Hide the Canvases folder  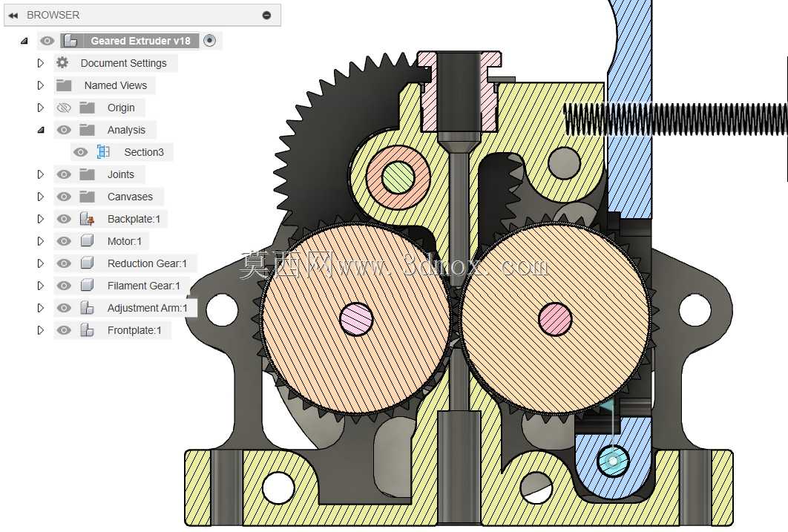point(64,197)
